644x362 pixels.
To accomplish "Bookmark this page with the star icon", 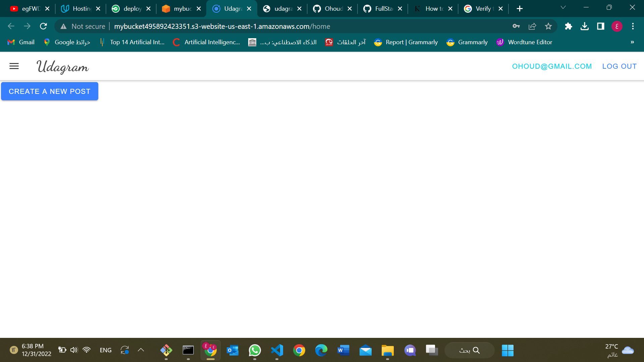I will click(x=548, y=26).
